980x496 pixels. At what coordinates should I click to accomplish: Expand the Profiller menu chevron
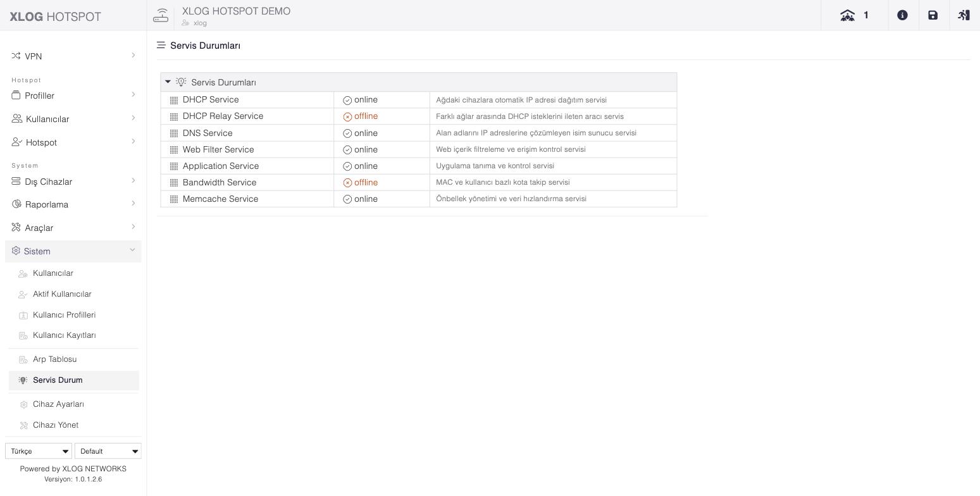coord(133,95)
